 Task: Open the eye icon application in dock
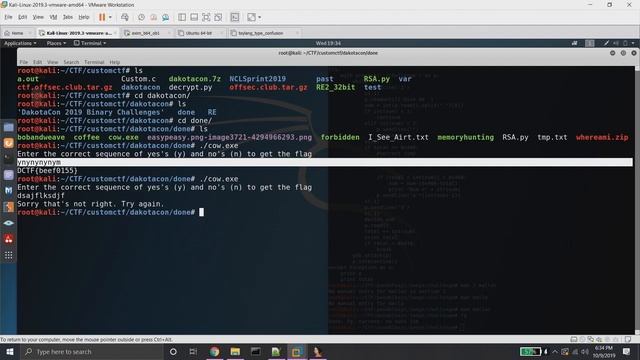click(9, 223)
